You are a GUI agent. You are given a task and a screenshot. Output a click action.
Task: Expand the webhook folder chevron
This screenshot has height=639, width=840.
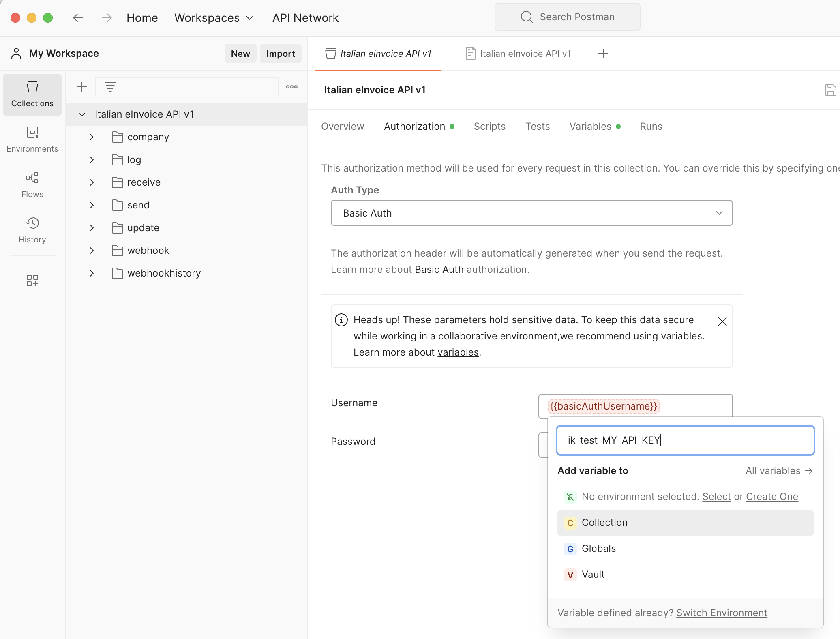pos(92,251)
